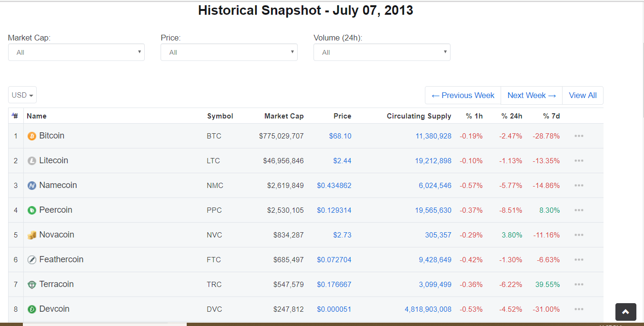
Task: Open the more options menu for Novacoin
Action: pos(579,235)
